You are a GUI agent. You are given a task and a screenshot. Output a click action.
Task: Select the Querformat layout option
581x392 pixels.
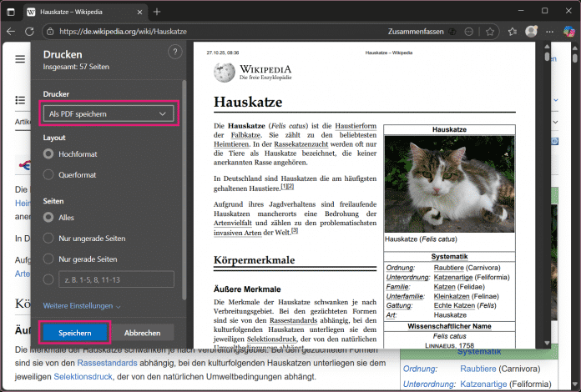[48, 174]
